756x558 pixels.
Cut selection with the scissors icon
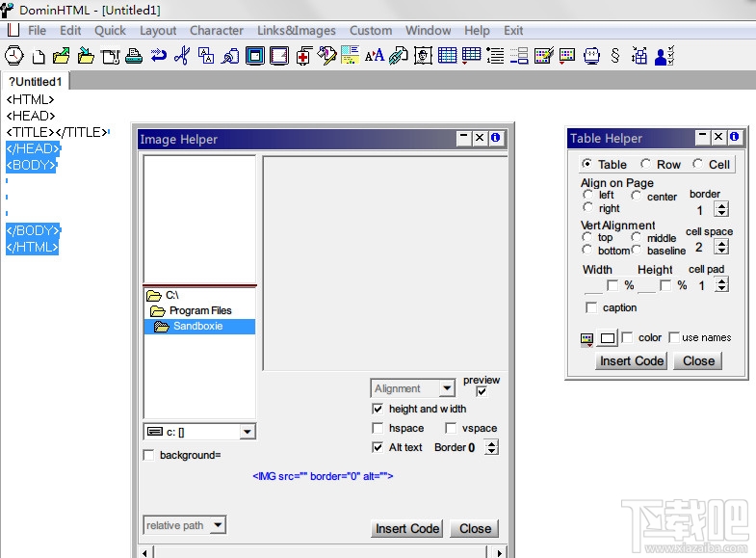pos(182,56)
